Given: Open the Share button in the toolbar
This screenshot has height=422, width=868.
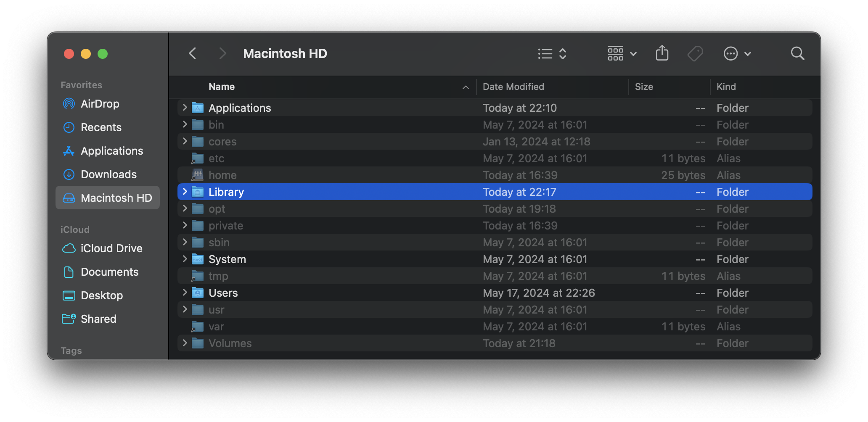Looking at the screenshot, I should click(x=662, y=53).
